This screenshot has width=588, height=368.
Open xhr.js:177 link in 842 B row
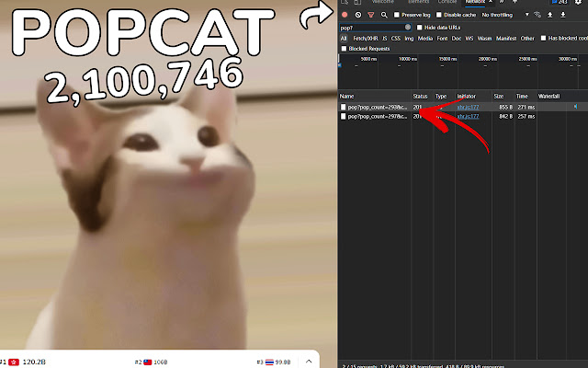[468, 117]
